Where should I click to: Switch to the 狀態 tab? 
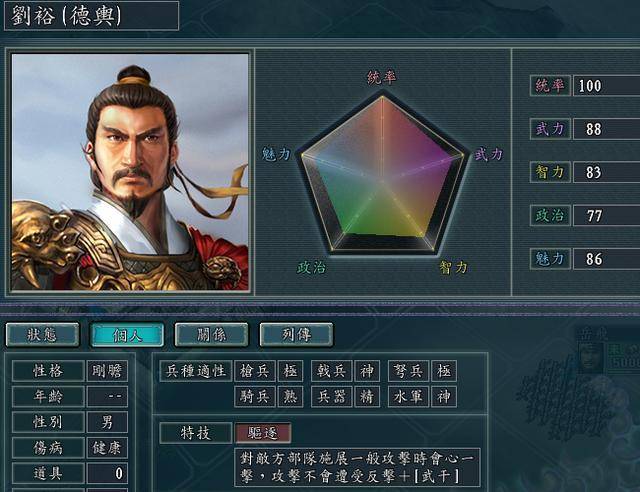point(42,335)
